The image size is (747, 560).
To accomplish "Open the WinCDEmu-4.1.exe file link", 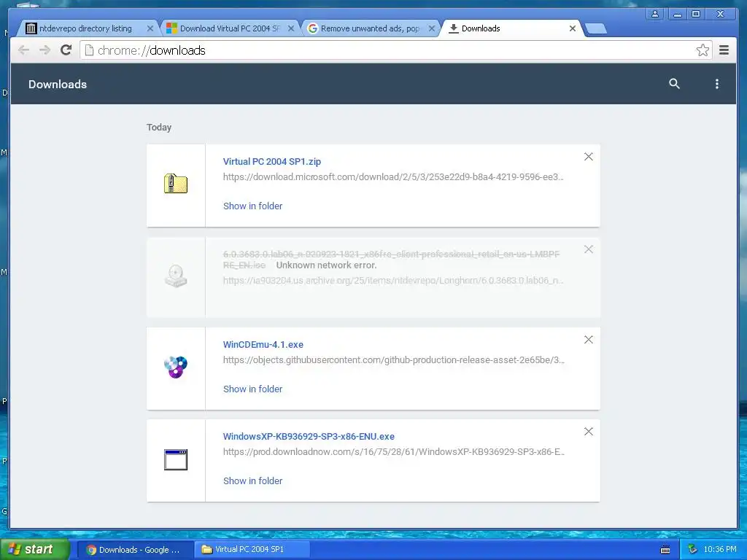I will (x=263, y=344).
